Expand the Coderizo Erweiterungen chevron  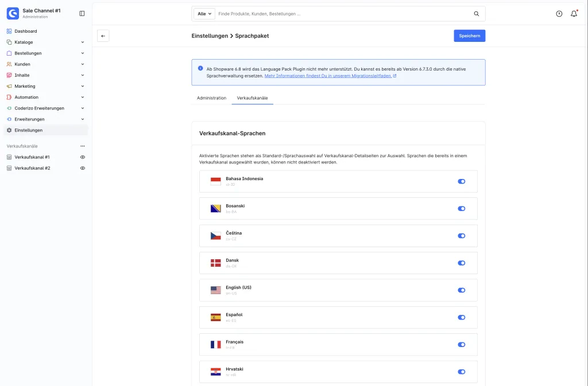click(x=83, y=108)
